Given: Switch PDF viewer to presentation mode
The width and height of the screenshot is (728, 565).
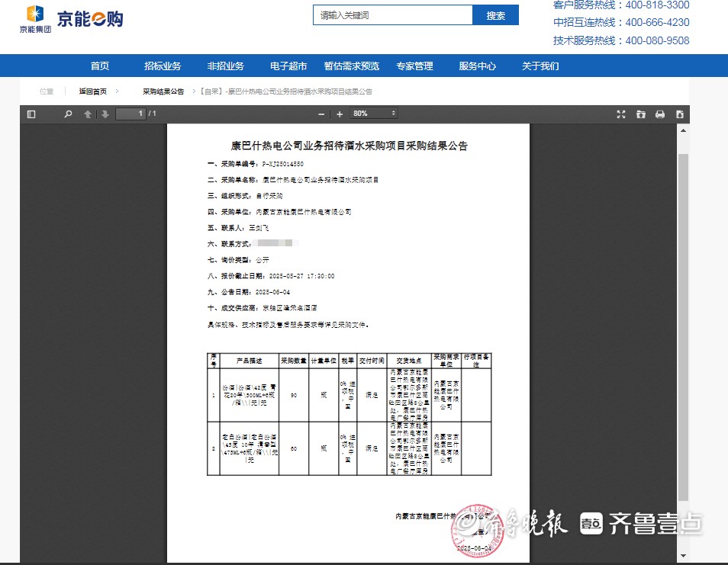Looking at the screenshot, I should tap(621, 114).
